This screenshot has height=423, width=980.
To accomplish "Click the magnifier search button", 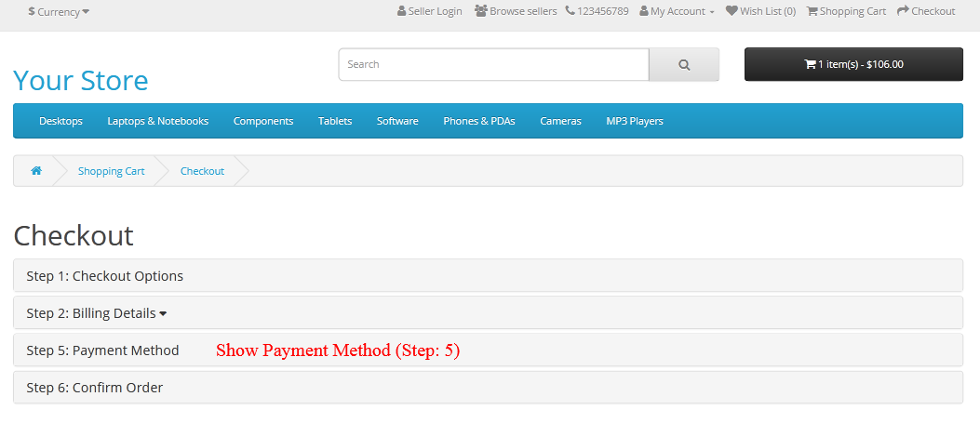I will pos(684,64).
